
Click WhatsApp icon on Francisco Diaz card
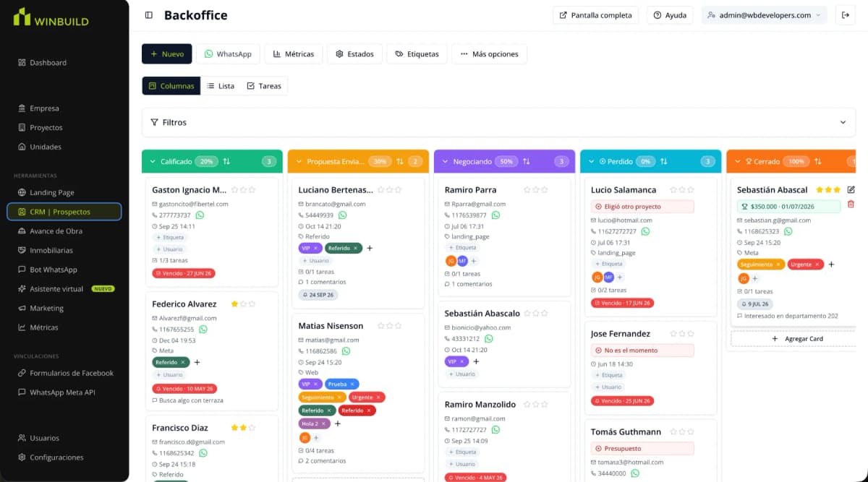(x=203, y=453)
